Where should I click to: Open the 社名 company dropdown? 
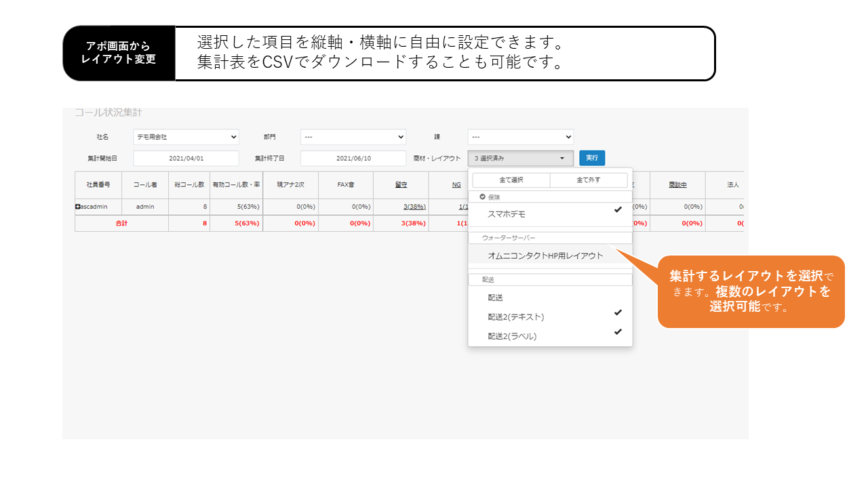pyautogui.click(x=186, y=137)
